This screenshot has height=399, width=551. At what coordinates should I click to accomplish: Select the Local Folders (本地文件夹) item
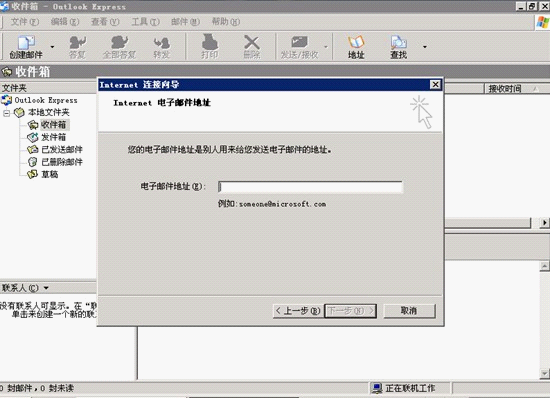48,112
